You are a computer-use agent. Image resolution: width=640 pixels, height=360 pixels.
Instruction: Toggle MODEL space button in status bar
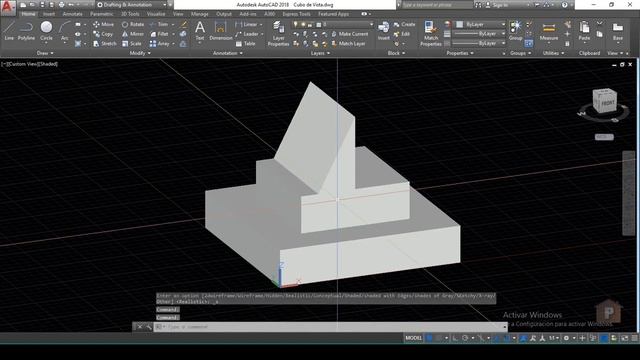point(413,338)
